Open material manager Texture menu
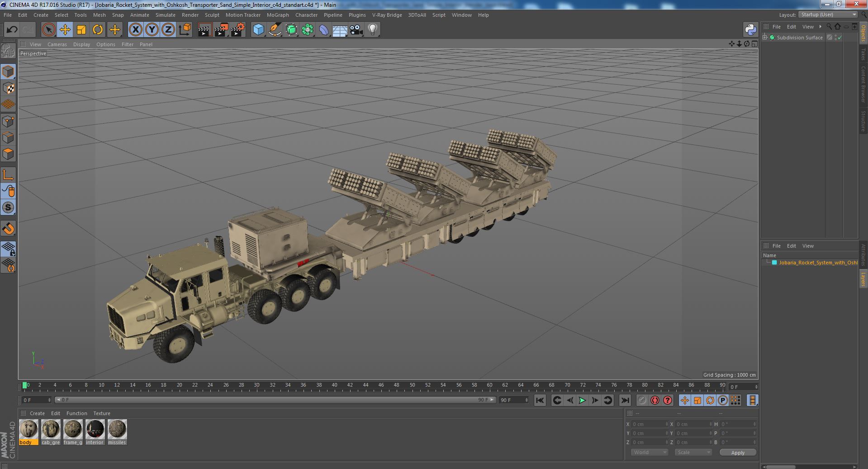Image resolution: width=868 pixels, height=469 pixels. click(x=102, y=413)
